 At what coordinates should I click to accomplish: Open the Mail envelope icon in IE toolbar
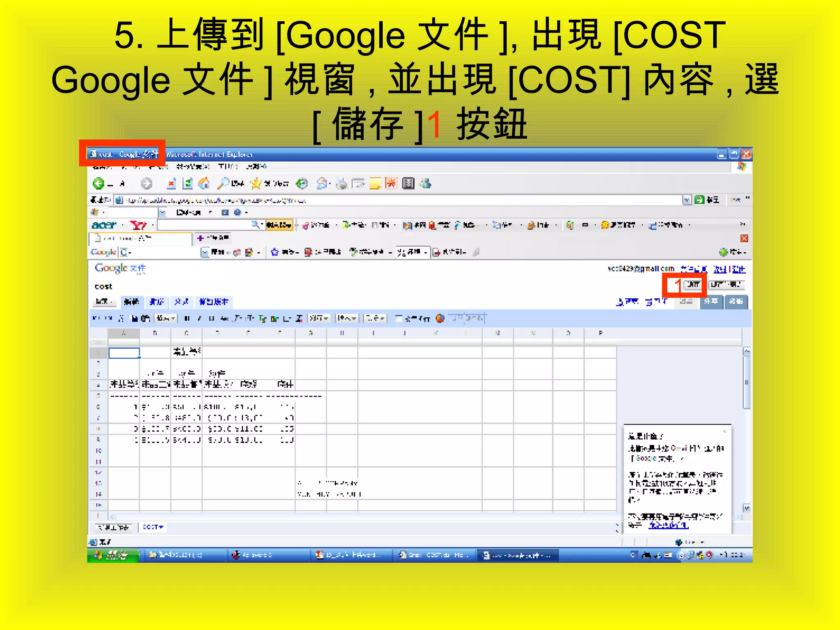click(x=322, y=183)
